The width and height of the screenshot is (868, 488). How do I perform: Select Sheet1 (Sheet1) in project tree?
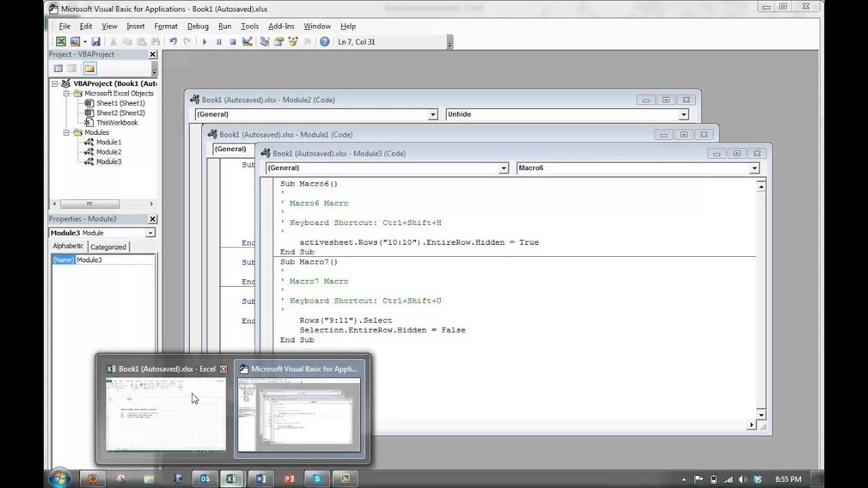tap(120, 103)
